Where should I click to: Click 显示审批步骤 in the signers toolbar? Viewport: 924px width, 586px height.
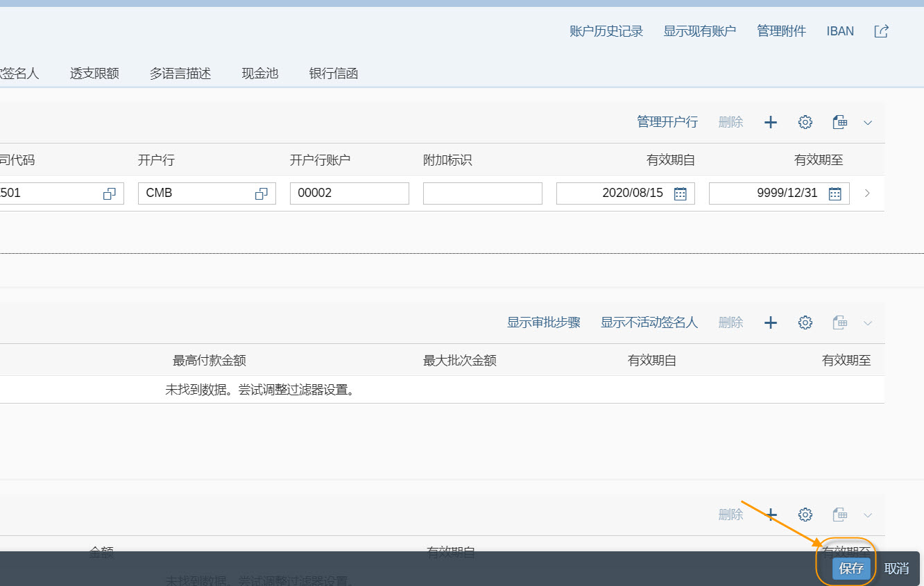(x=543, y=322)
